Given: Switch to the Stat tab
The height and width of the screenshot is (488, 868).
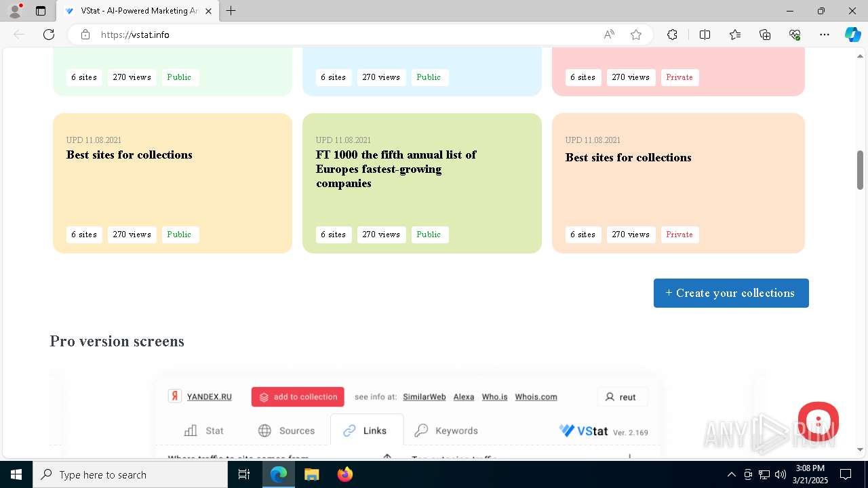Looking at the screenshot, I should click(204, 430).
